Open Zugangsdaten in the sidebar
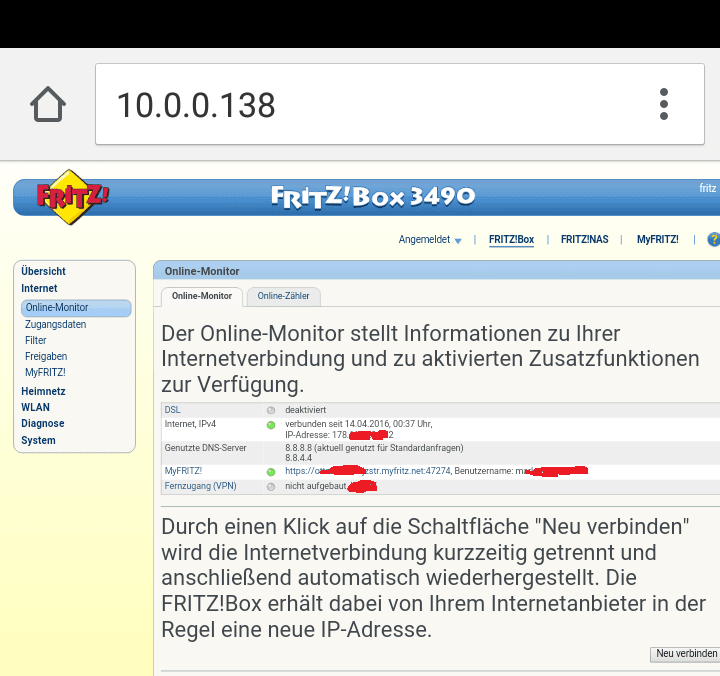The image size is (720, 676). click(x=56, y=324)
